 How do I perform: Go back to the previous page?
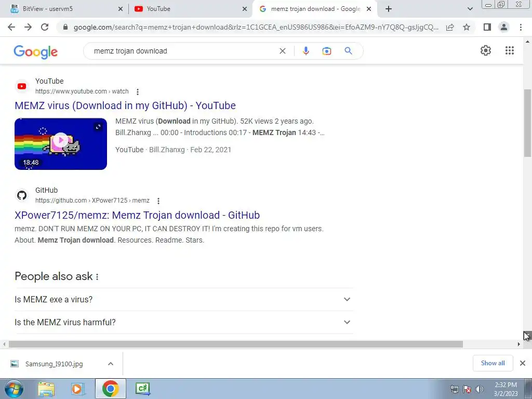[x=11, y=27]
